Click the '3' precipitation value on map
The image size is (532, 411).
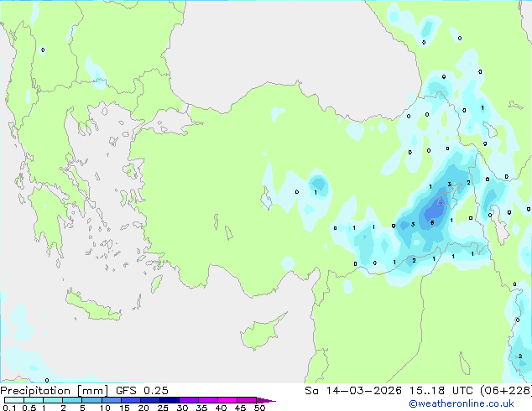(450, 185)
